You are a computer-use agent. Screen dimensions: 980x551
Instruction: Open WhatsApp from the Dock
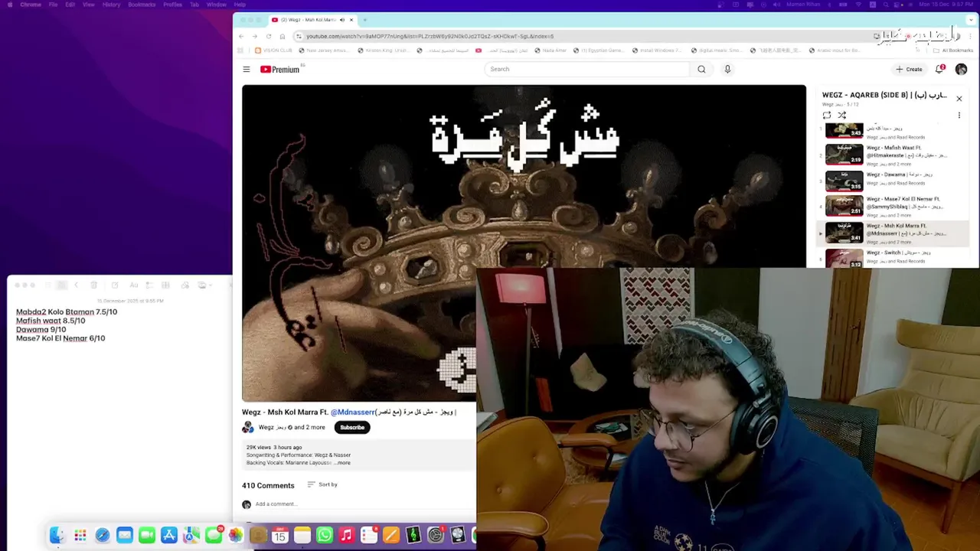coord(324,535)
